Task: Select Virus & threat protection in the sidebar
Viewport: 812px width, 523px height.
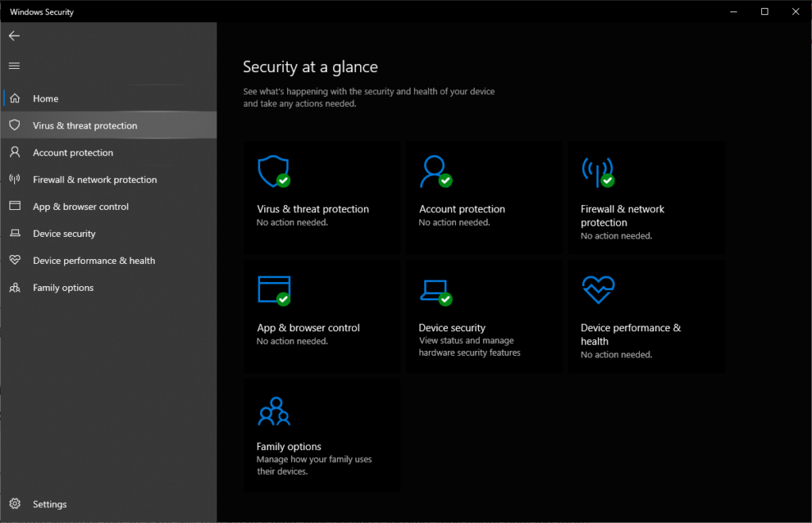Action: tap(85, 125)
